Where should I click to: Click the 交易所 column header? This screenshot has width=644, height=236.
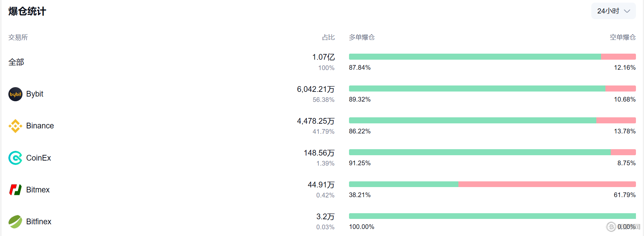click(x=18, y=37)
